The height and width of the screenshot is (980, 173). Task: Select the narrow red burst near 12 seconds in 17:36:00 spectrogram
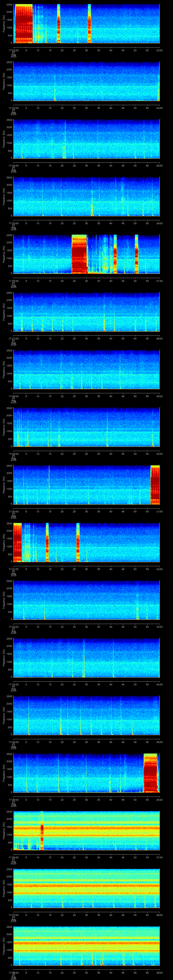pos(42,831)
